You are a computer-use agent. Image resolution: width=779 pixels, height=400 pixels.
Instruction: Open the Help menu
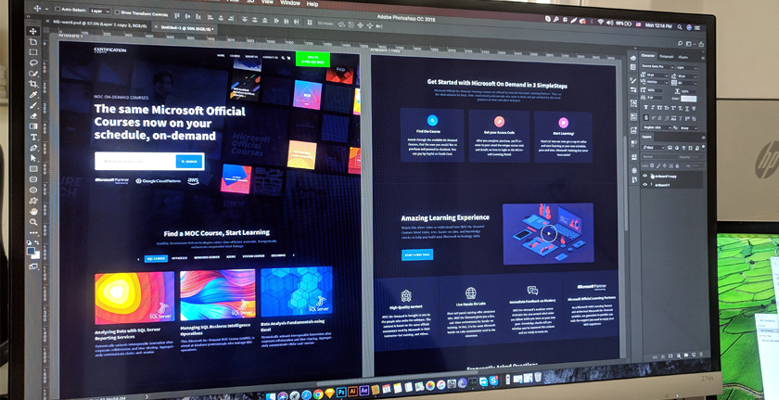312,3
